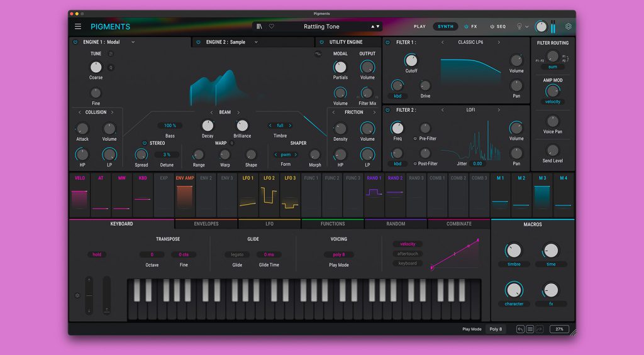
Task: Open the settings gear in the top bar
Action: pyautogui.click(x=568, y=26)
